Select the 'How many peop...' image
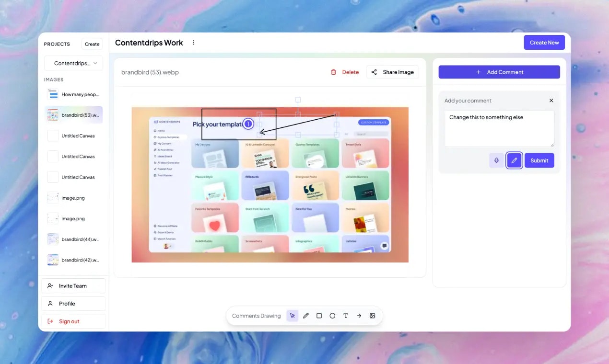Image resolution: width=609 pixels, height=364 pixels. pyautogui.click(x=73, y=94)
